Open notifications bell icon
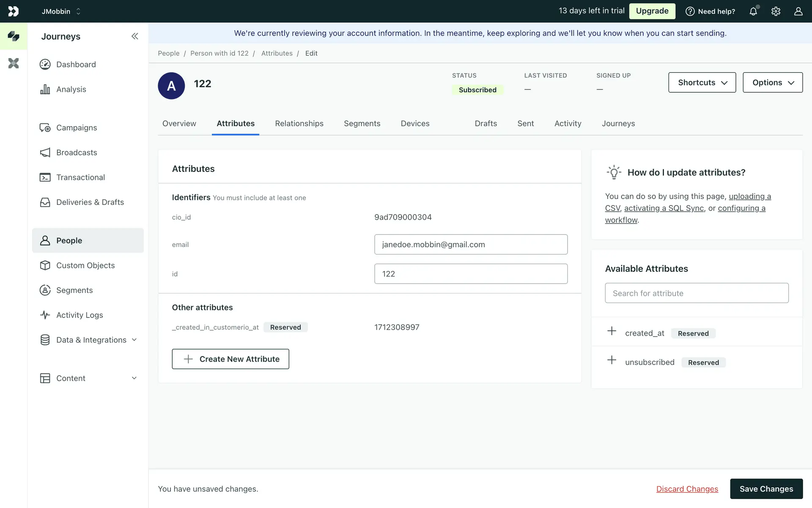 click(753, 11)
